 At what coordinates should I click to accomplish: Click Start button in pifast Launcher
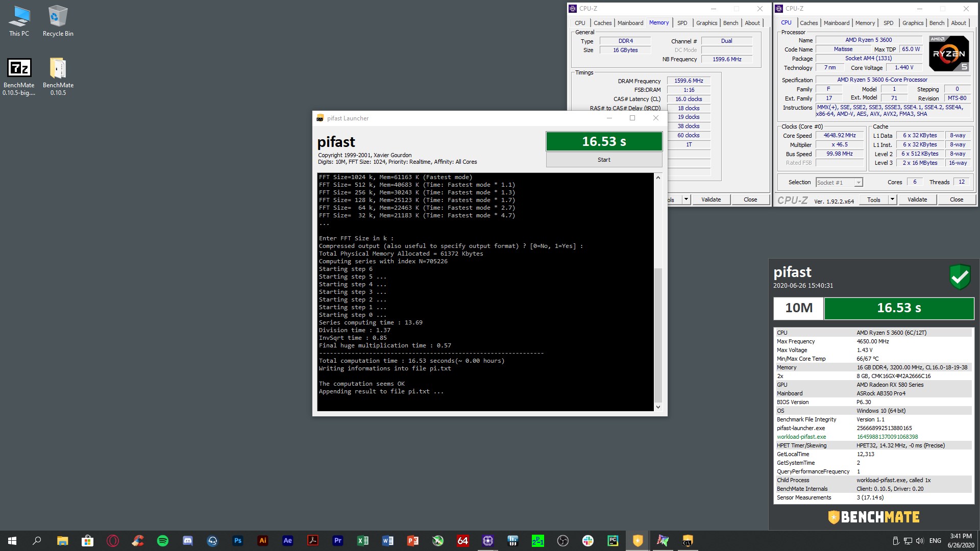[x=604, y=160]
